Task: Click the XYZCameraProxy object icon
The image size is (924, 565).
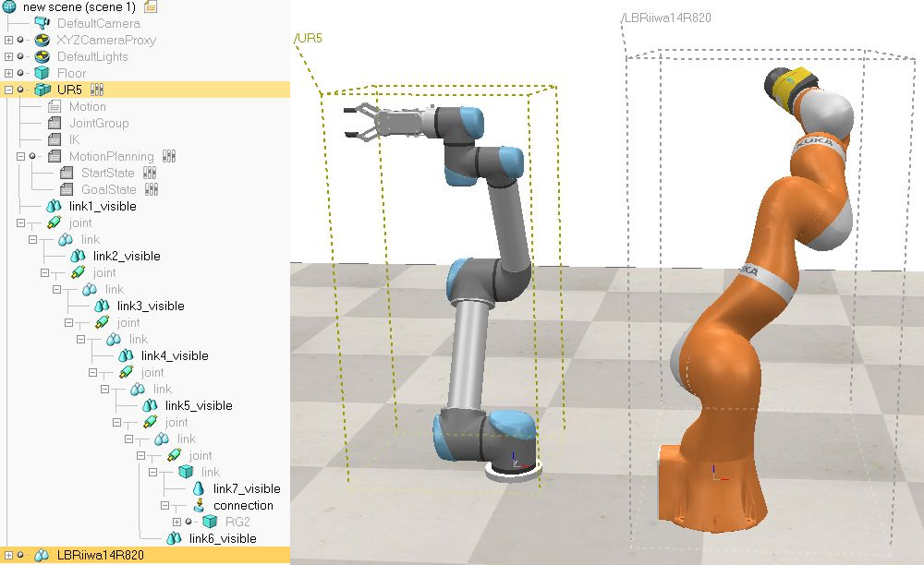Action: (x=42, y=40)
